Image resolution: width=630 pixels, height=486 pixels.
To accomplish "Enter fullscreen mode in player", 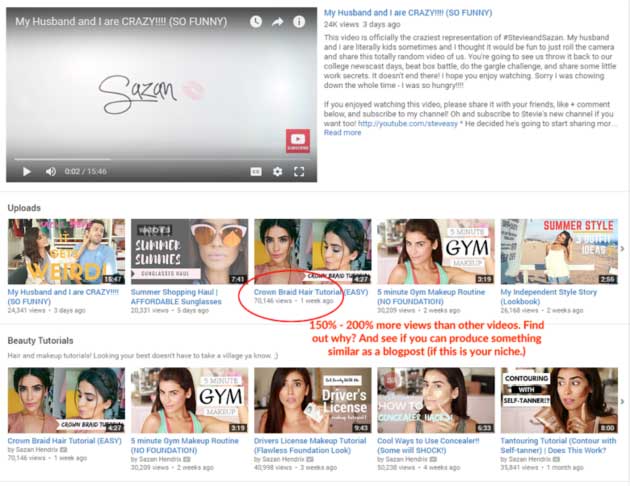I will pyautogui.click(x=299, y=172).
